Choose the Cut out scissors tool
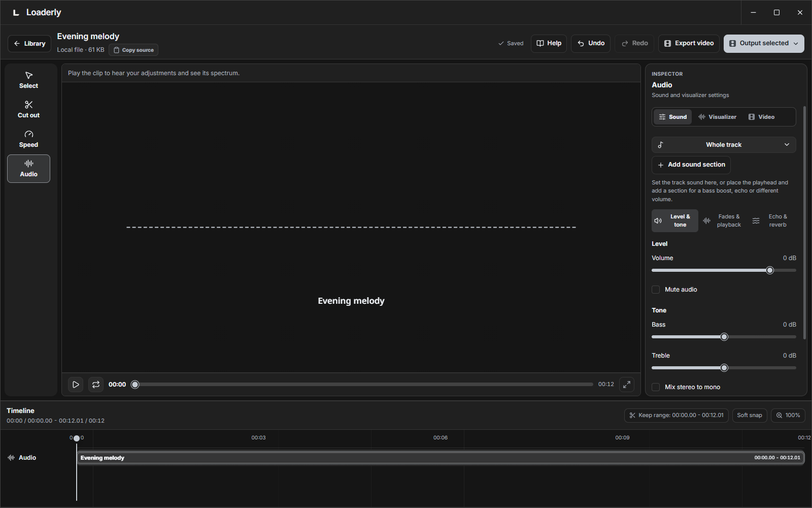The image size is (812, 508). coord(28,110)
